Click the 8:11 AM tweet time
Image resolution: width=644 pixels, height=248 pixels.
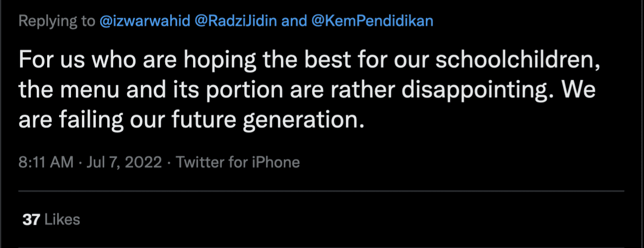[46, 162]
